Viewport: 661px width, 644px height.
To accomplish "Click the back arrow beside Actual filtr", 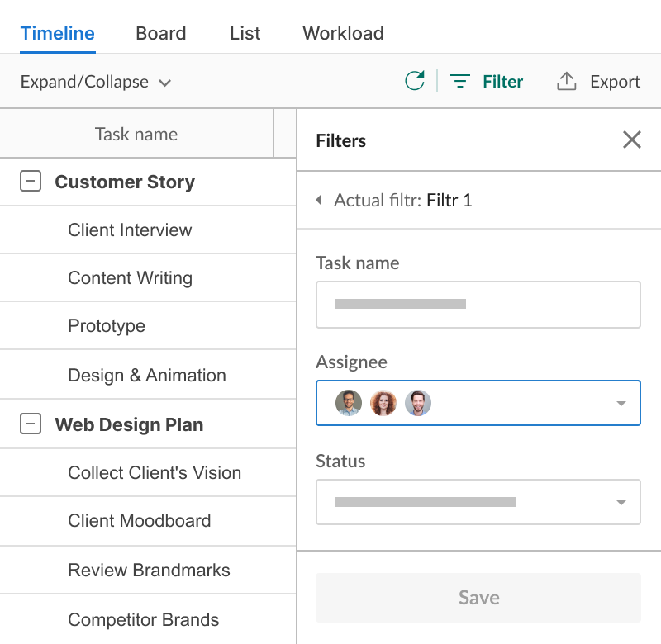I will [319, 201].
